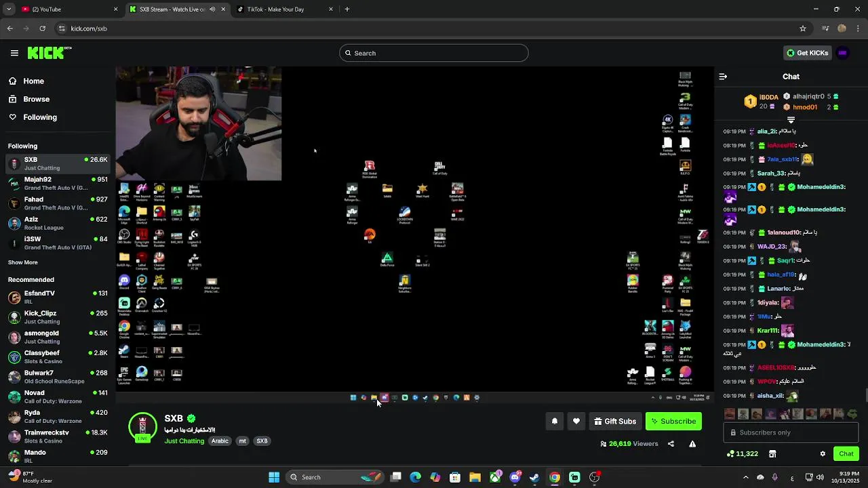This screenshot has width=868, height=488.
Task: Open Microsoft Edge from taskbar
Action: [x=416, y=477]
